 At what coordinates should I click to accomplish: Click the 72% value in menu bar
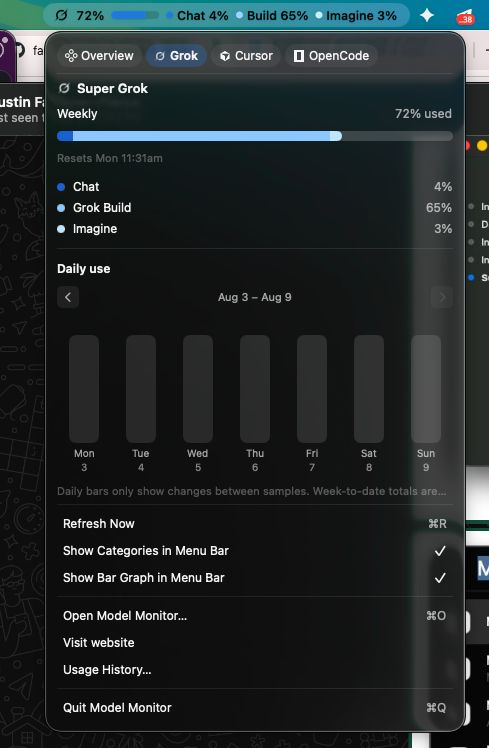(x=90, y=16)
